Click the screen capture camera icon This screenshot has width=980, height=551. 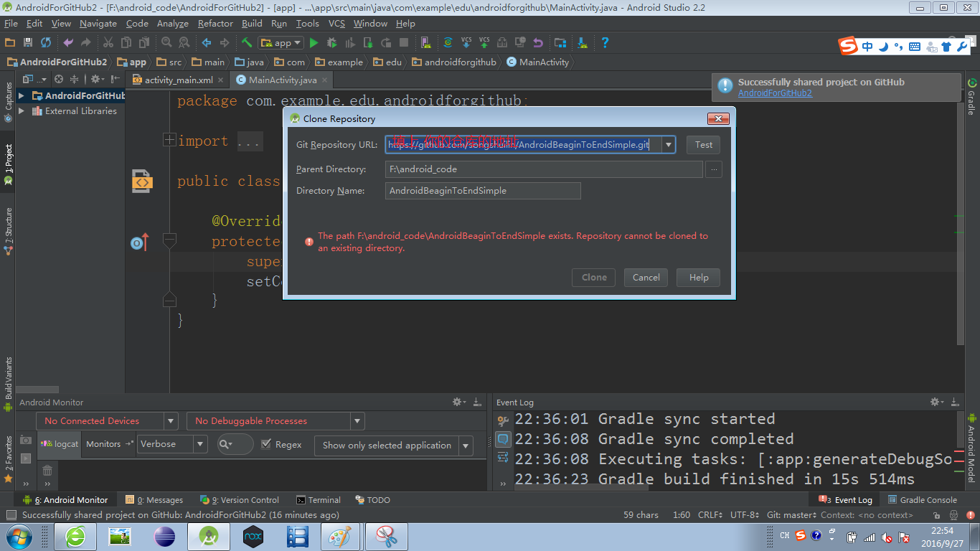point(26,440)
